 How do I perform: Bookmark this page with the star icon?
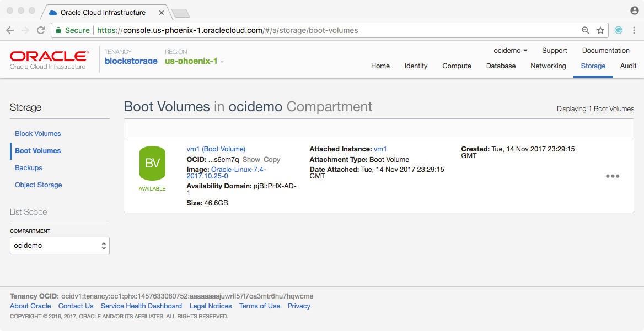coord(600,31)
